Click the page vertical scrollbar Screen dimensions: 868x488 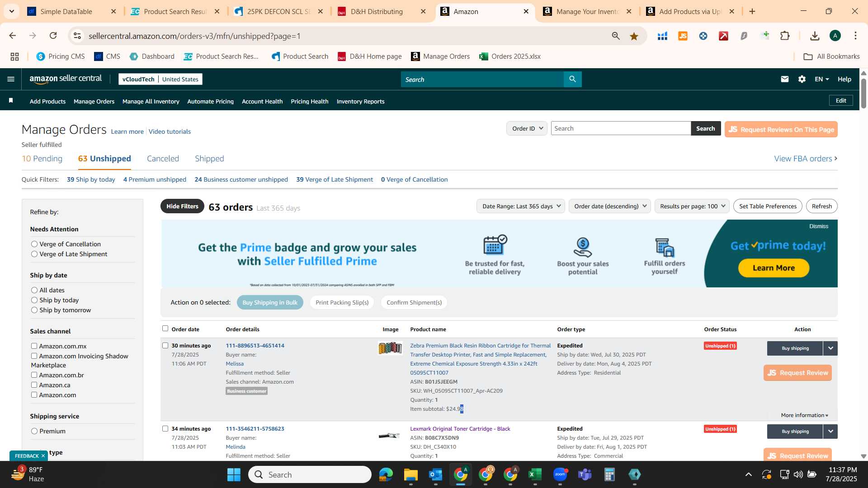(x=863, y=94)
